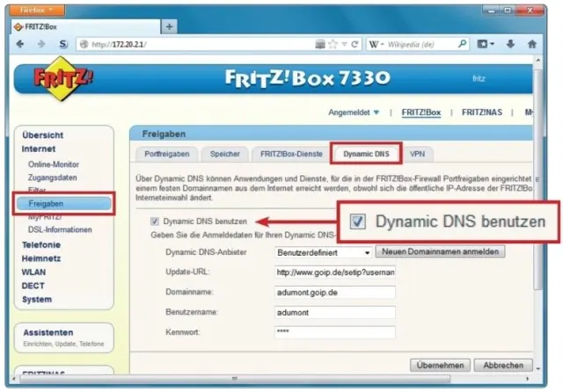Image resolution: width=563 pixels, height=392 pixels.
Task: Open DECT in the sidebar
Action: pos(33,286)
